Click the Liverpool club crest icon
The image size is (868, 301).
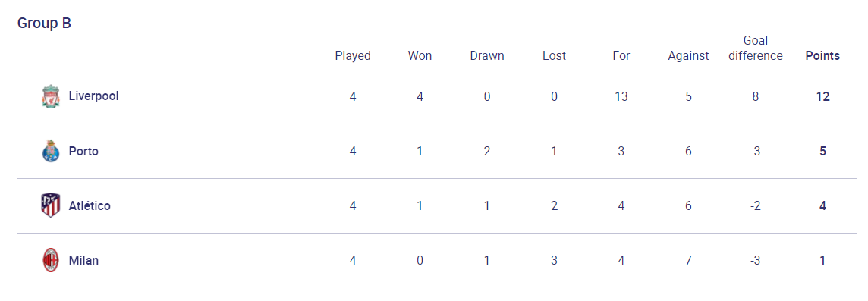(51, 96)
